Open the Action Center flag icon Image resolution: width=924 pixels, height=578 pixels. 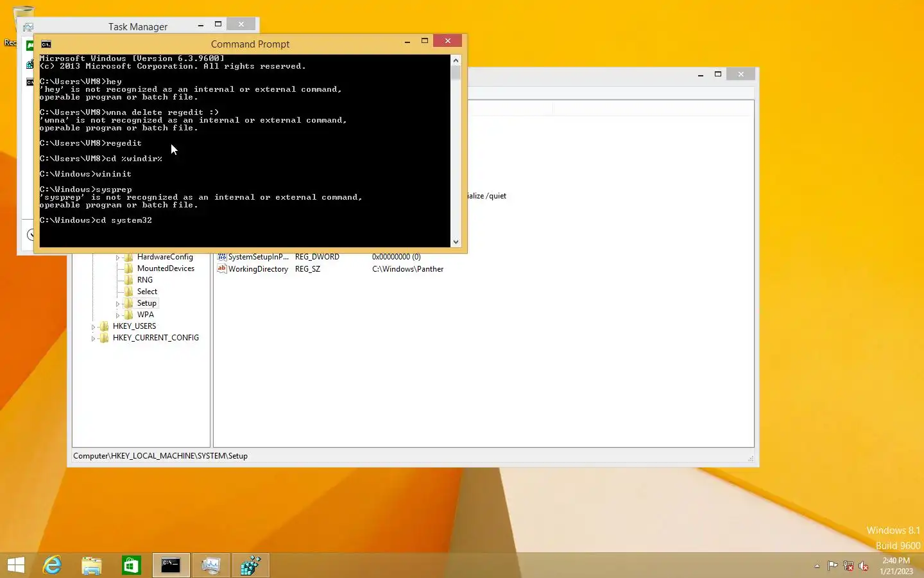pos(832,566)
